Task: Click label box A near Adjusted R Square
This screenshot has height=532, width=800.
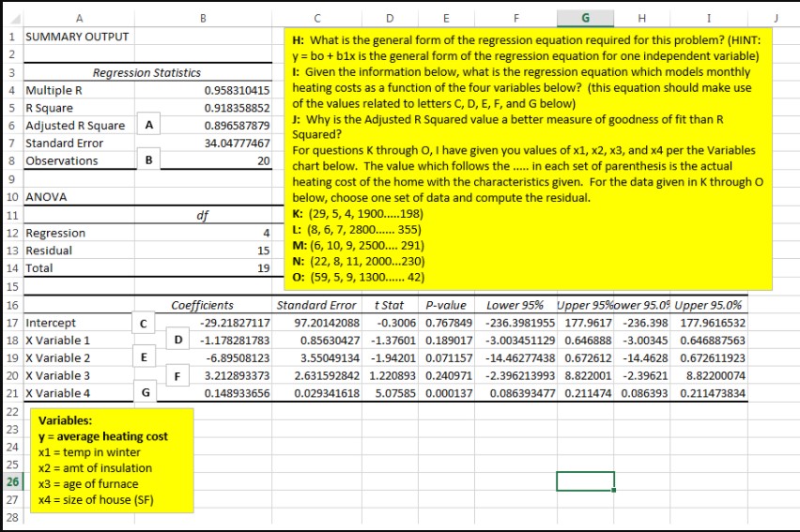Action: tap(148, 124)
